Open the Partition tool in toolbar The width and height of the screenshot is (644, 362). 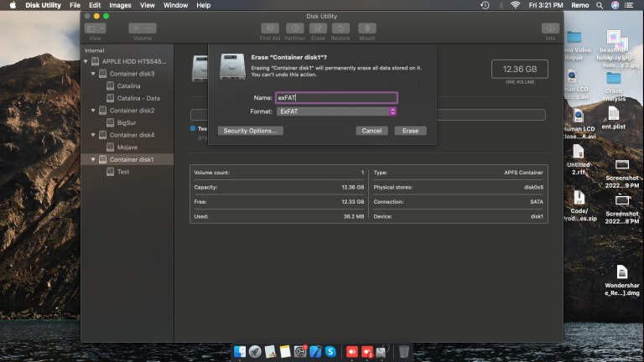(x=295, y=28)
